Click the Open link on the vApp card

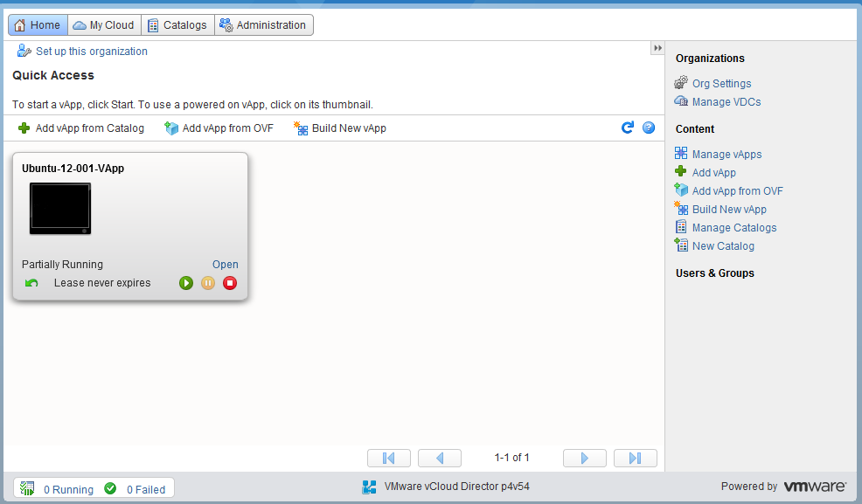225,265
